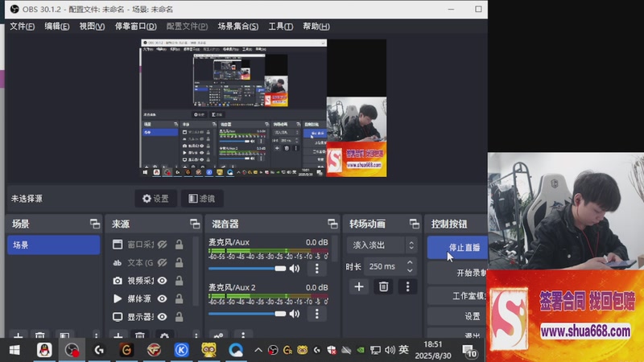The image size is (644, 362).
Task: Increase the transition duration stepper
Action: pyautogui.click(x=410, y=263)
